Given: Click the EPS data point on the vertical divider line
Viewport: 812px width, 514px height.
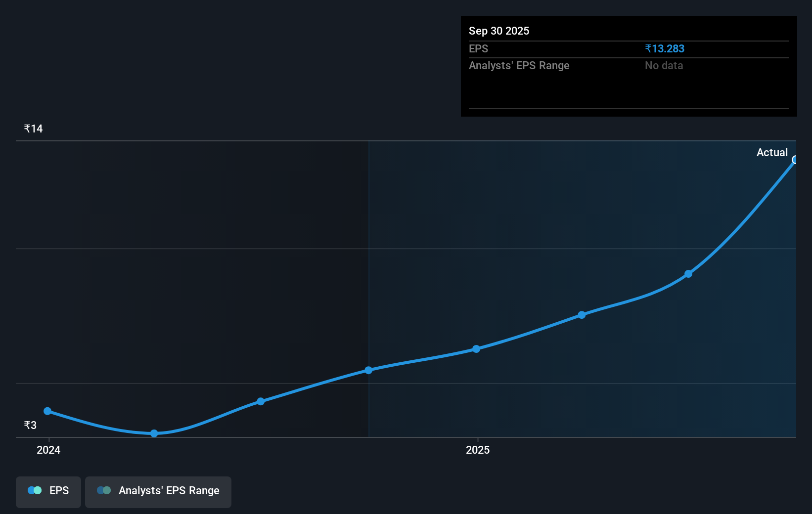Looking at the screenshot, I should (368, 370).
